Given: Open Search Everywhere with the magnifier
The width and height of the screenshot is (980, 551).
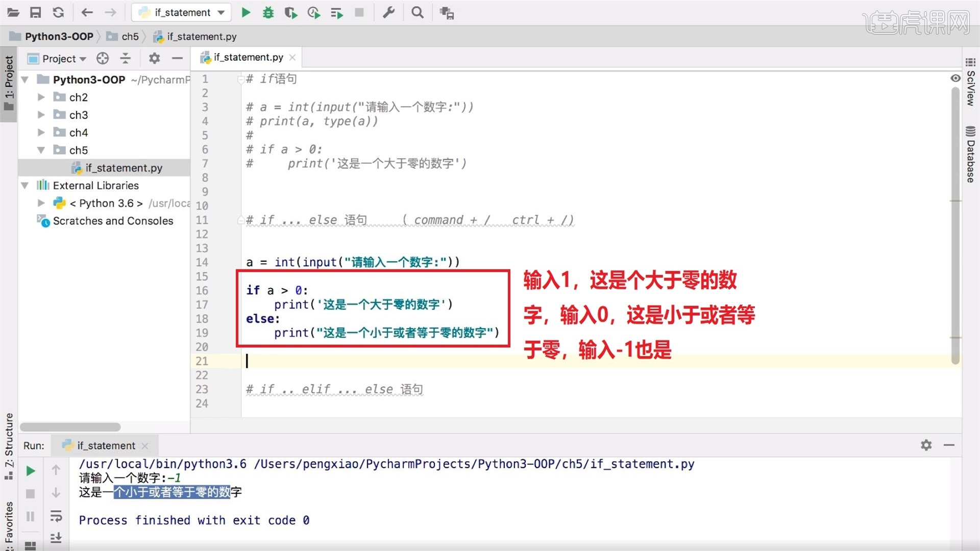Looking at the screenshot, I should [x=418, y=12].
